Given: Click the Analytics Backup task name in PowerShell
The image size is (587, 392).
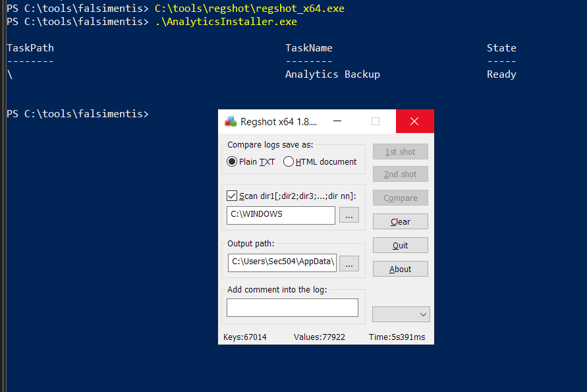Looking at the screenshot, I should (333, 74).
